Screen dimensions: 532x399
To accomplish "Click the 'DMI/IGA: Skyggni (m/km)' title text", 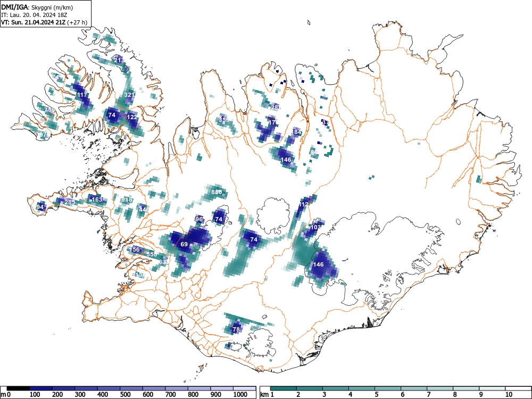I will coord(37,7).
